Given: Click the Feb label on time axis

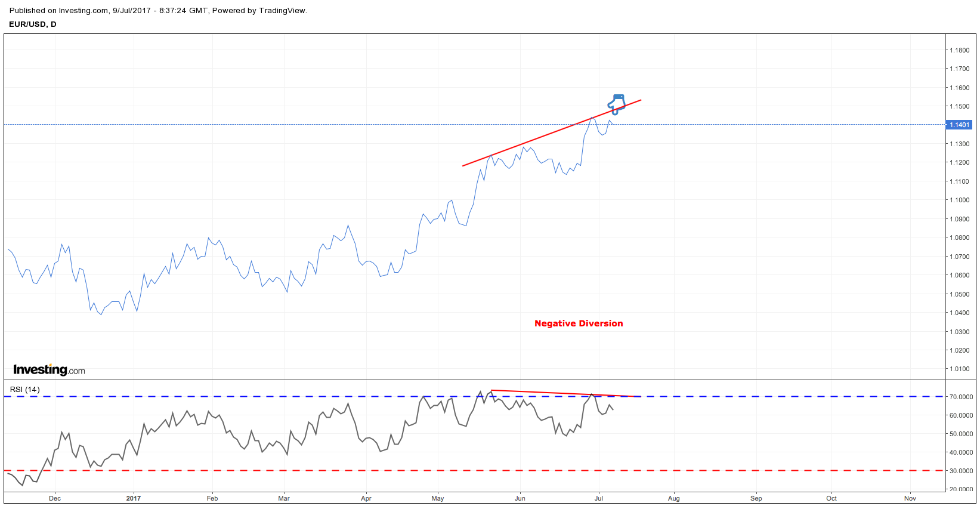Looking at the screenshot, I should point(212,498).
